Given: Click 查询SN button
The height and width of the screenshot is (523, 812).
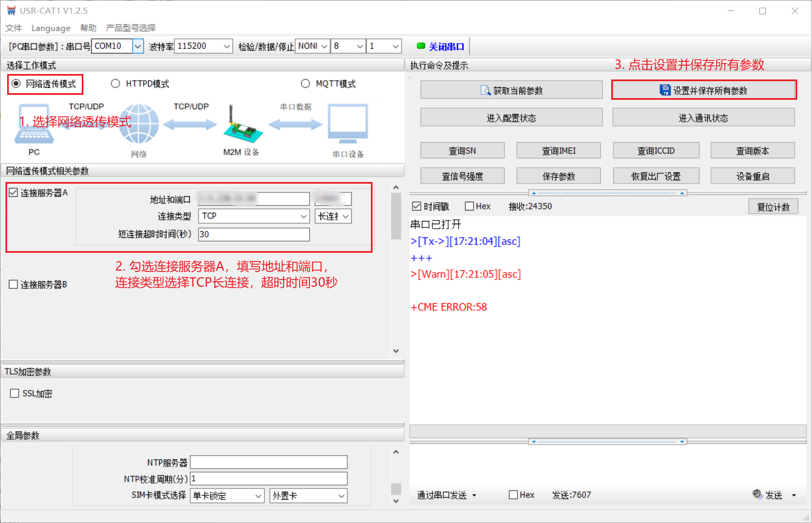Looking at the screenshot, I should pyautogui.click(x=463, y=150).
